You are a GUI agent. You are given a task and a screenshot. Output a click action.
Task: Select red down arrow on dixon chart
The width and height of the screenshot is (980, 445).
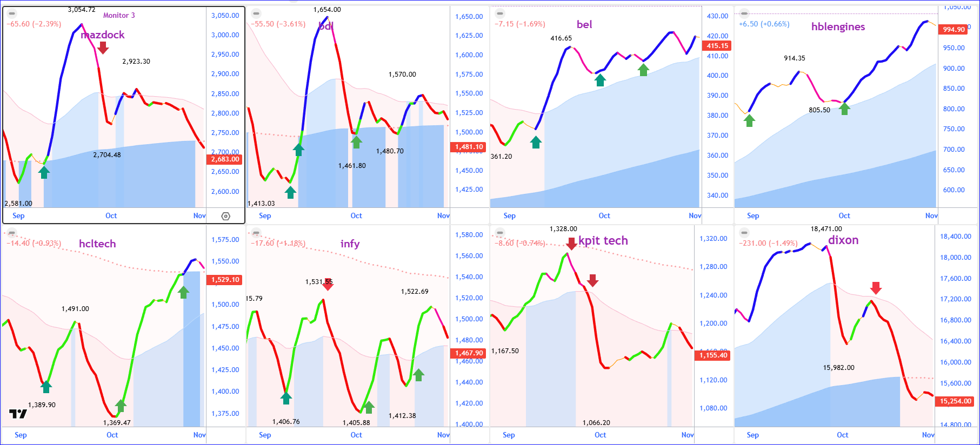[876, 288]
